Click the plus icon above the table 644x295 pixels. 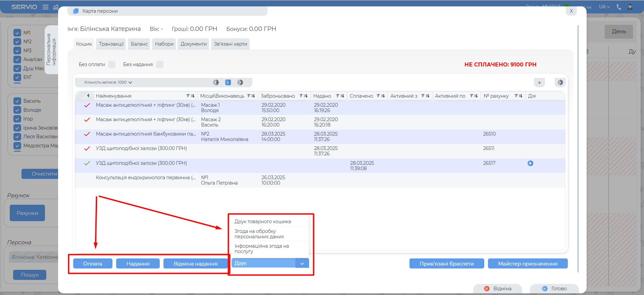[x=539, y=83]
